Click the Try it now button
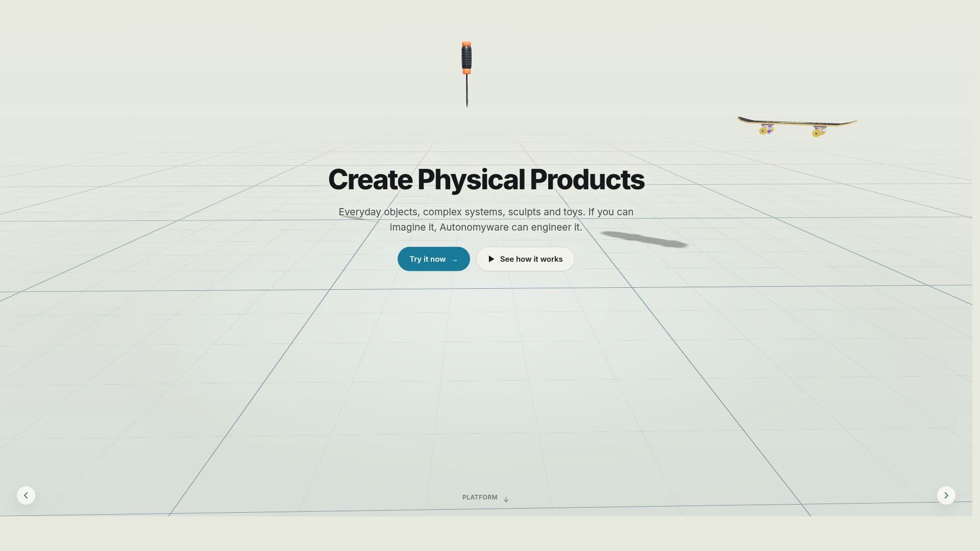This screenshot has height=551, width=980. [x=433, y=259]
